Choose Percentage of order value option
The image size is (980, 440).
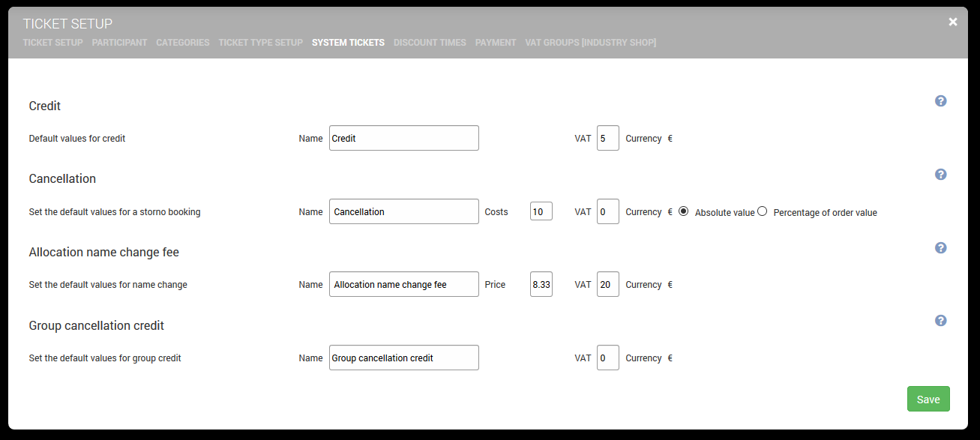pos(762,211)
